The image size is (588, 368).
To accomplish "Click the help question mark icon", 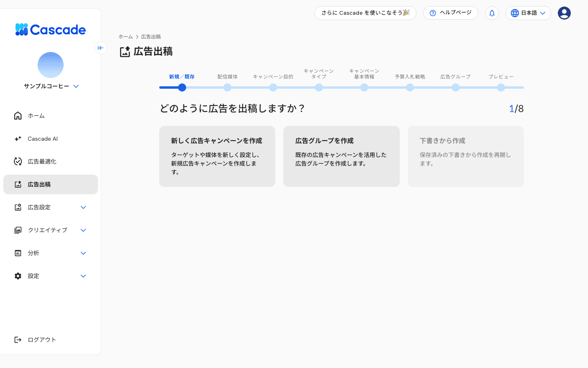I will (433, 13).
